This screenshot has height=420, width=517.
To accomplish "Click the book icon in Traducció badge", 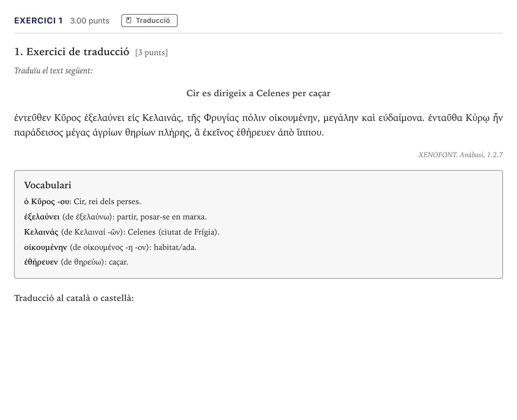I will [x=129, y=21].
